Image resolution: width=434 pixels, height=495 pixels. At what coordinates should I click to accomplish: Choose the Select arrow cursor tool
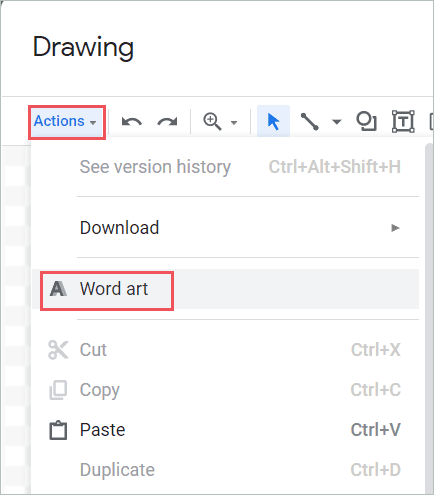[273, 121]
